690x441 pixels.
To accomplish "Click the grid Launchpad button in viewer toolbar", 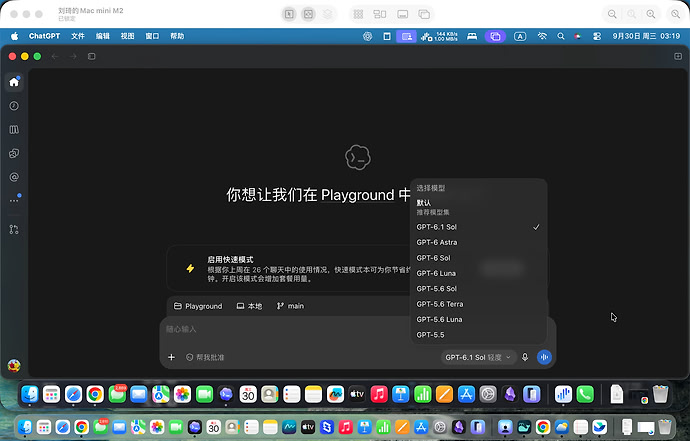I will [x=358, y=14].
